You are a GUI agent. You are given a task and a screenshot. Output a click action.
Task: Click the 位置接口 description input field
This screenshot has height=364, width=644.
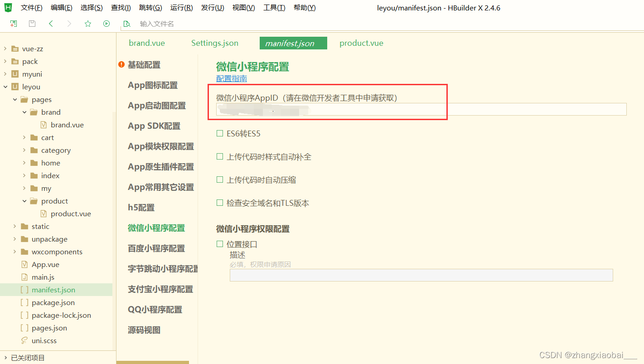tap(421, 275)
